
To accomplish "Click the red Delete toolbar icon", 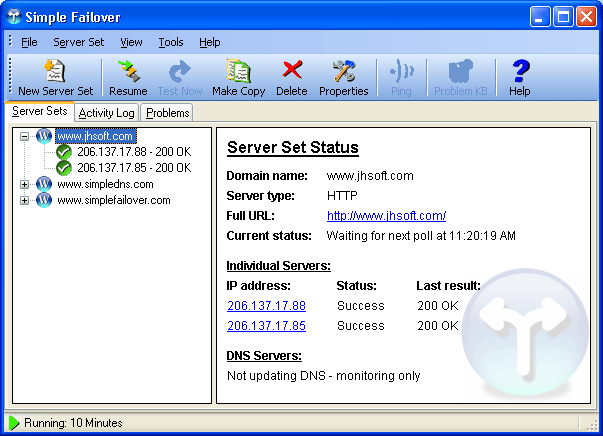I will click(x=292, y=70).
